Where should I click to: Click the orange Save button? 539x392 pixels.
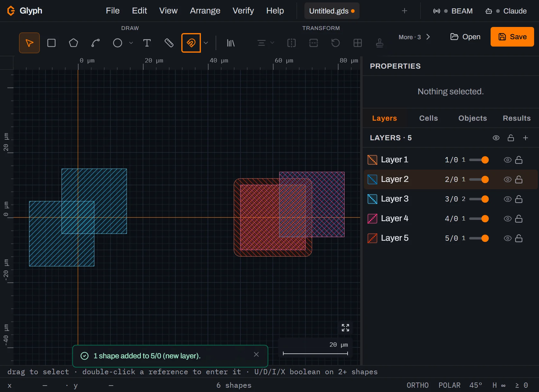point(512,37)
